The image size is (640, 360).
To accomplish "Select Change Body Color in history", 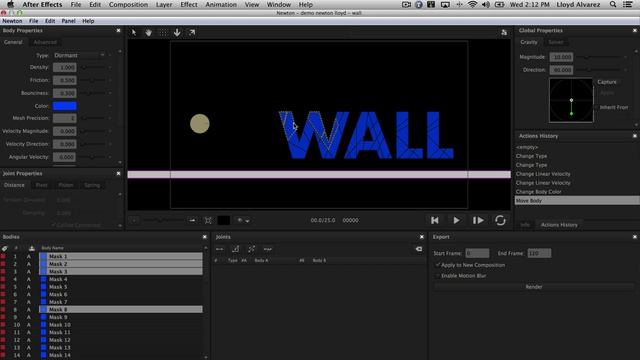I will pyautogui.click(x=538, y=192).
